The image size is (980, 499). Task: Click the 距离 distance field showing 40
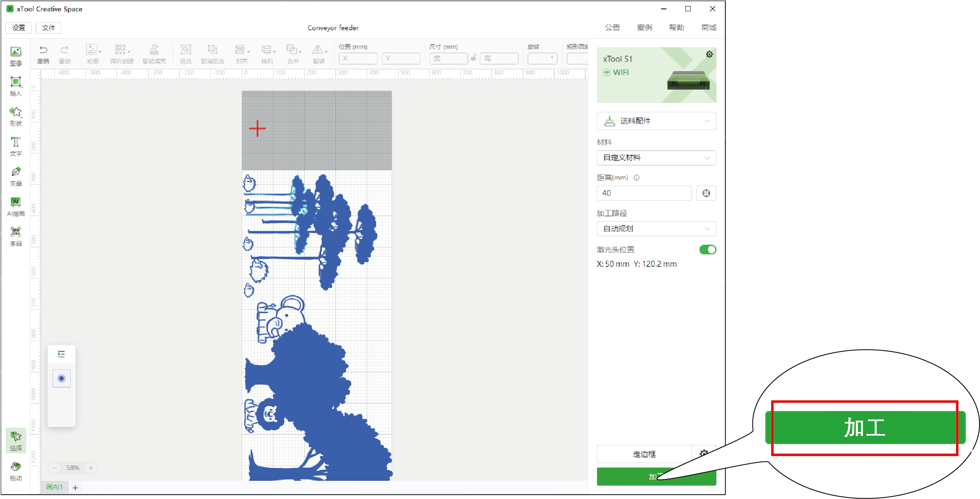point(644,193)
